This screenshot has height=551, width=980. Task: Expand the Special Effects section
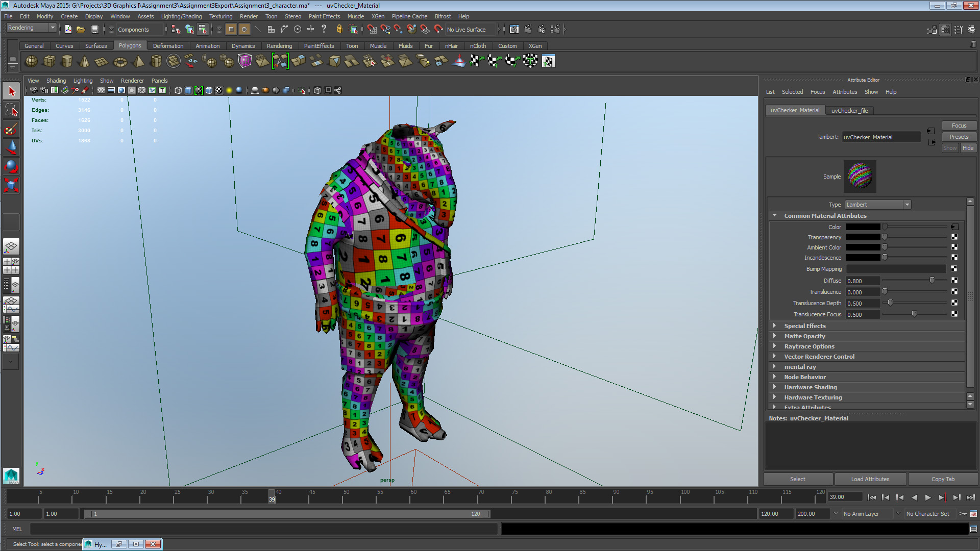click(774, 325)
